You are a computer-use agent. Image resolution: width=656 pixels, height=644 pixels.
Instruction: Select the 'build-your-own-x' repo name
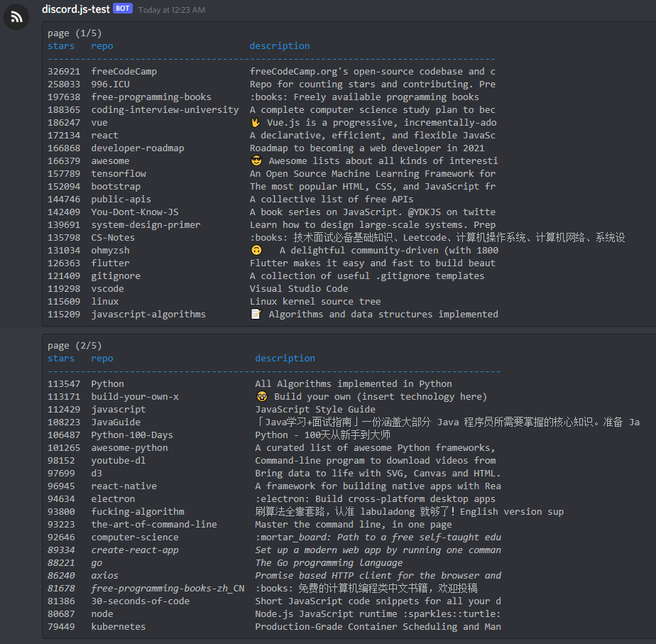pos(135,397)
